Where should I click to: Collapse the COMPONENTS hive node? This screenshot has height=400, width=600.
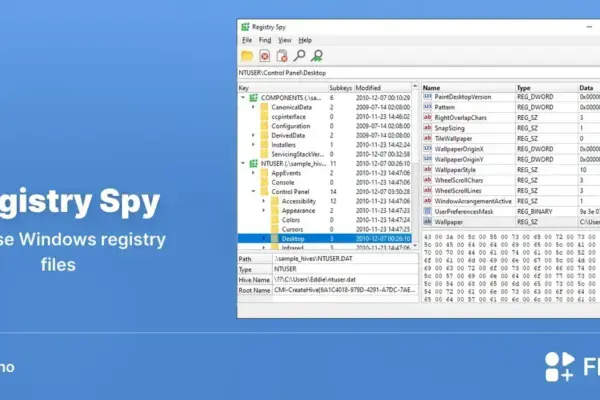point(243,98)
